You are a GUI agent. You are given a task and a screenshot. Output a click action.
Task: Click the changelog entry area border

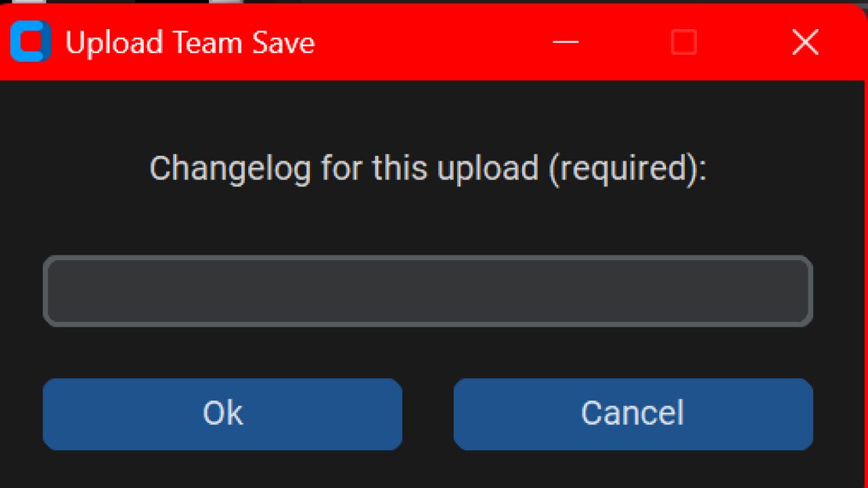click(427, 258)
